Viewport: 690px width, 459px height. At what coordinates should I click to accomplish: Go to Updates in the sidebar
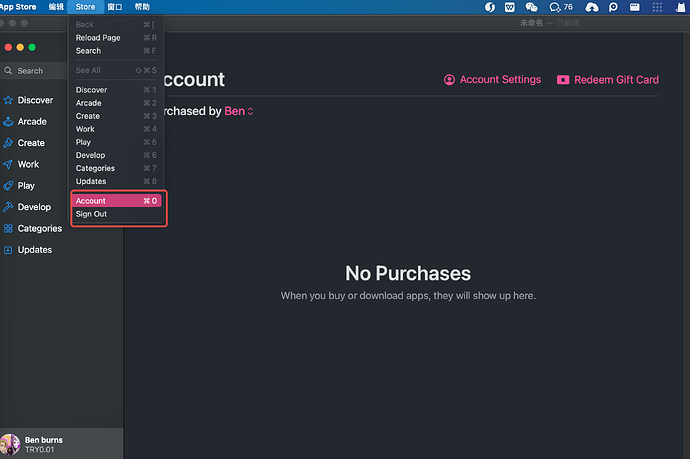click(x=35, y=250)
